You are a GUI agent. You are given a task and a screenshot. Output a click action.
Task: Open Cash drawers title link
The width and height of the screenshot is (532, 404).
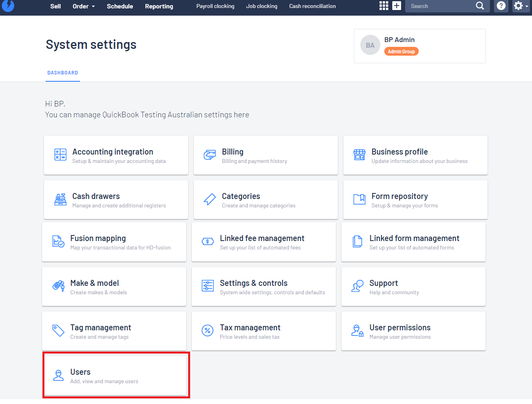pyautogui.click(x=96, y=196)
